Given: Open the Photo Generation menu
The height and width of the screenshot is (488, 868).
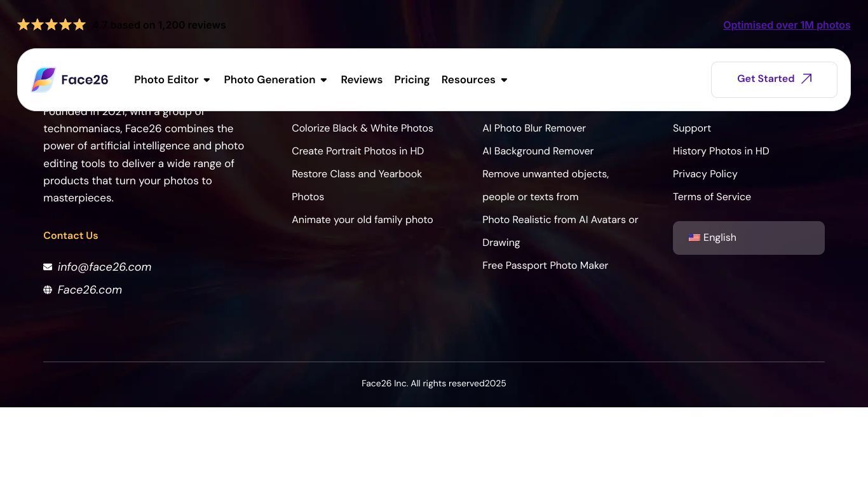Looking at the screenshot, I should click(269, 79).
